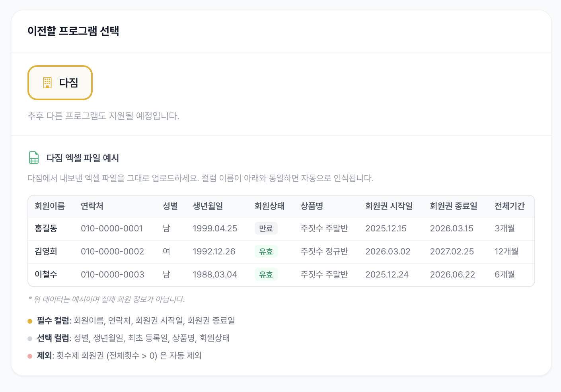Click the 만료 status badge for 홍길동
The width and height of the screenshot is (561, 392).
point(266,228)
